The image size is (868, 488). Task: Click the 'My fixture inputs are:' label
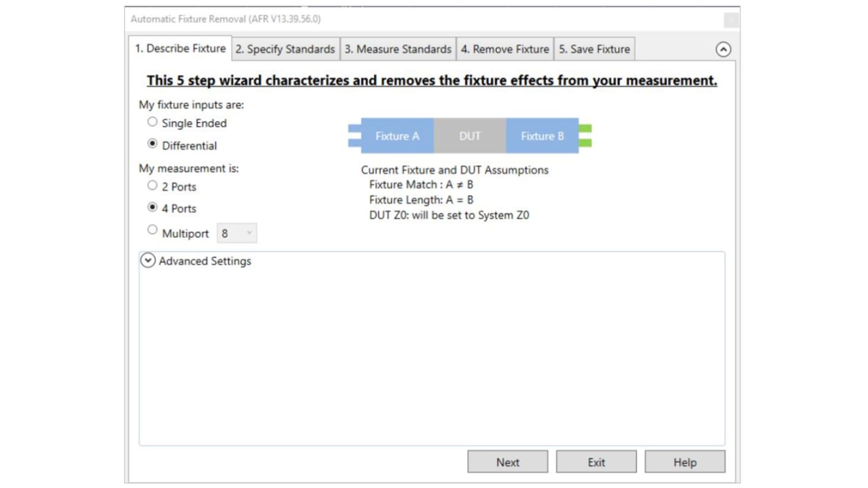(x=191, y=105)
